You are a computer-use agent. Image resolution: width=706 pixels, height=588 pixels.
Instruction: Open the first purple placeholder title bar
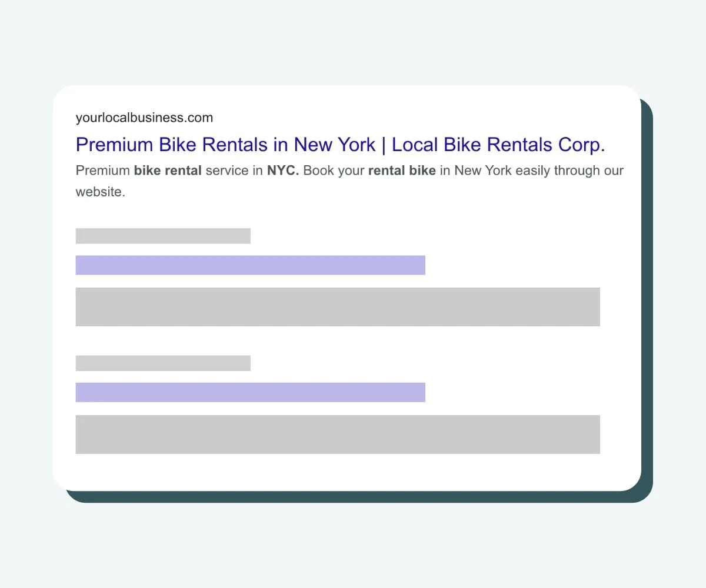tap(251, 265)
